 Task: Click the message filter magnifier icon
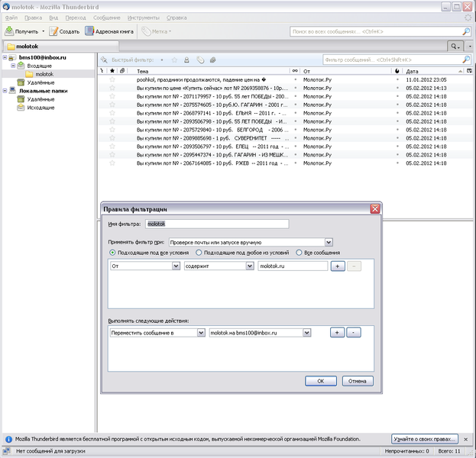click(466, 60)
